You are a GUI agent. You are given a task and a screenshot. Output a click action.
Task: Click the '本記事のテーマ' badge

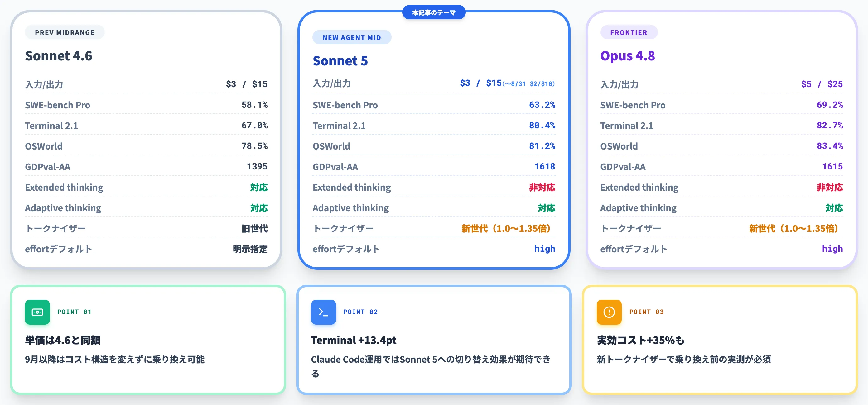434,12
